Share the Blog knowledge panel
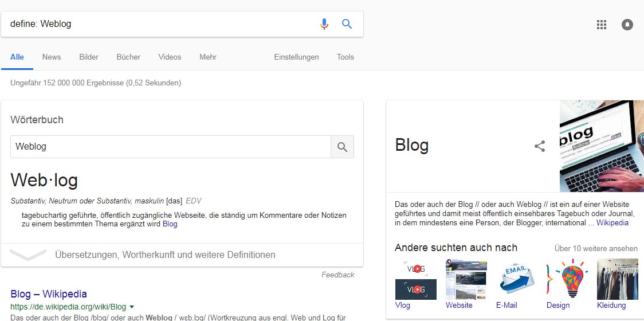The image size is (644, 321). 540,146
